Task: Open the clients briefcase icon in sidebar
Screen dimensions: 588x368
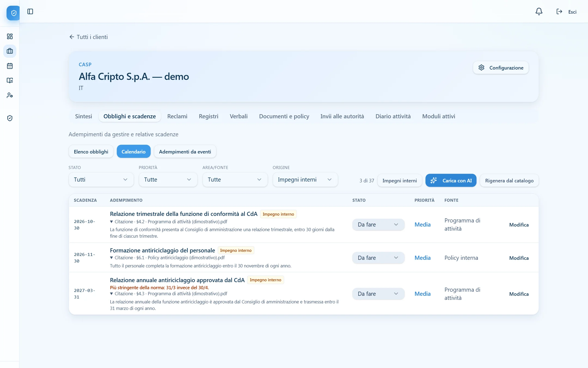Action: click(10, 51)
